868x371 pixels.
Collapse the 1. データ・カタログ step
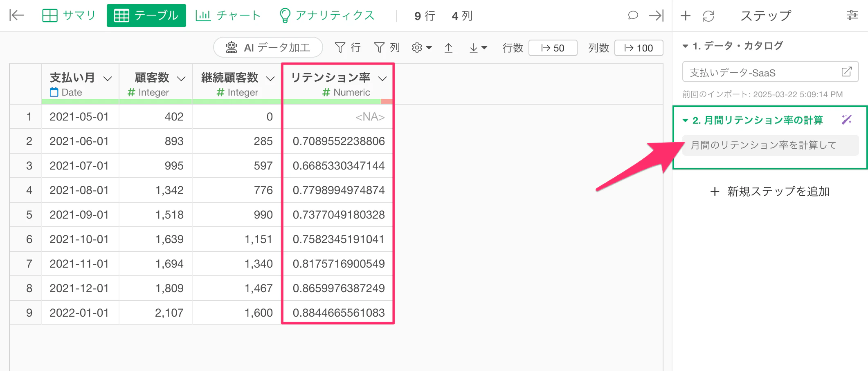point(685,46)
